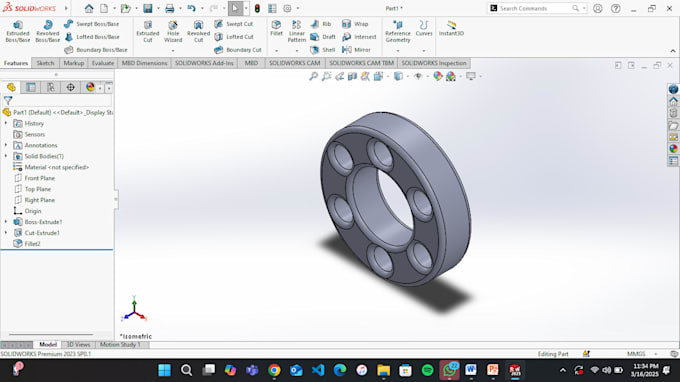This screenshot has width=680, height=382.
Task: Switch to the SOLIDWORKS Add-Ins tab
Action: (204, 63)
